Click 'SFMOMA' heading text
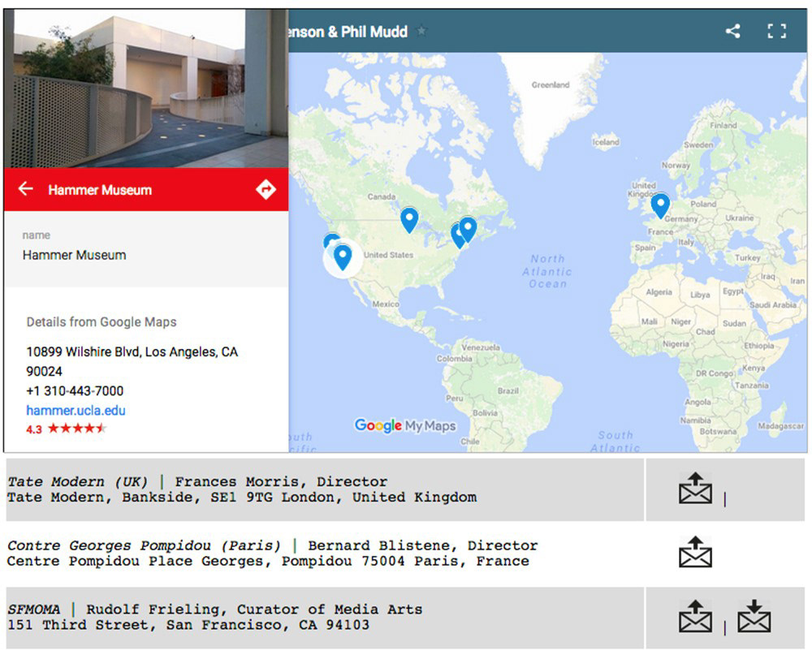Image resolution: width=812 pixels, height=655 pixels. tap(33, 610)
